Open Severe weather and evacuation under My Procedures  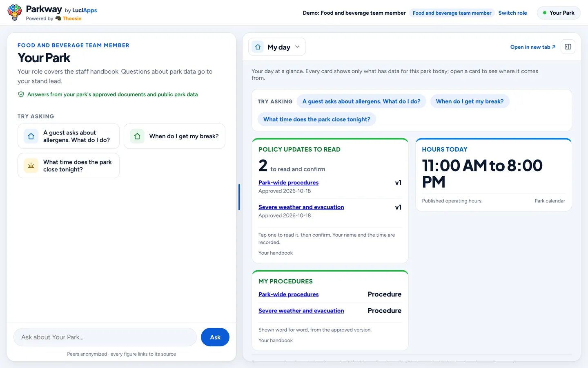[301, 311]
